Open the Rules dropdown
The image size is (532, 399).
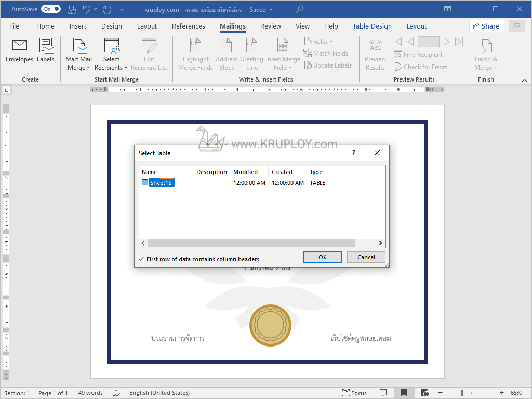318,42
